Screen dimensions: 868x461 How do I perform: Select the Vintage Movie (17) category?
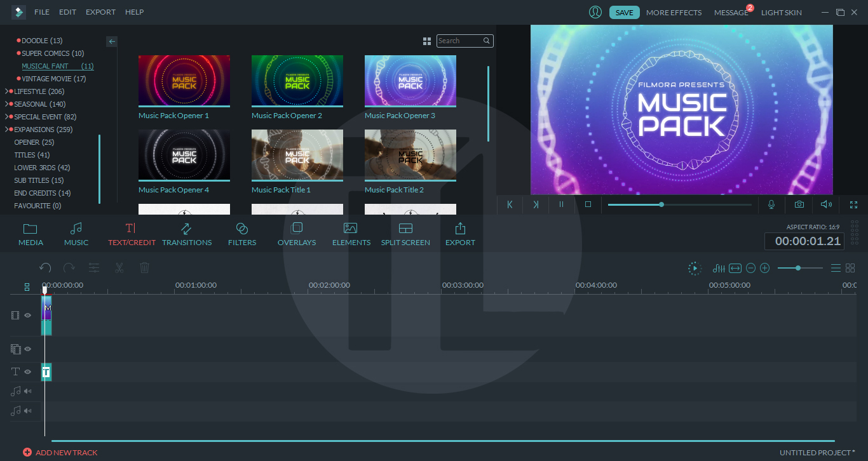(54, 79)
